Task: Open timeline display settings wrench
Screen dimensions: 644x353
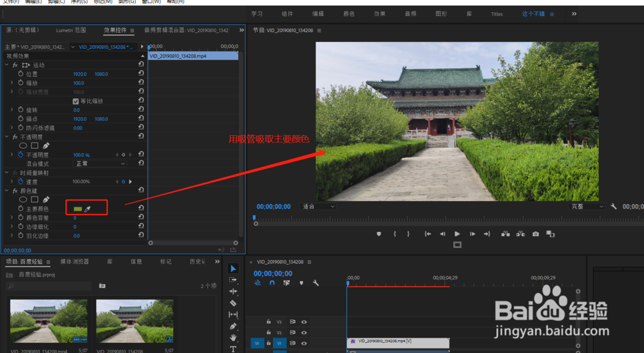Action: click(316, 283)
